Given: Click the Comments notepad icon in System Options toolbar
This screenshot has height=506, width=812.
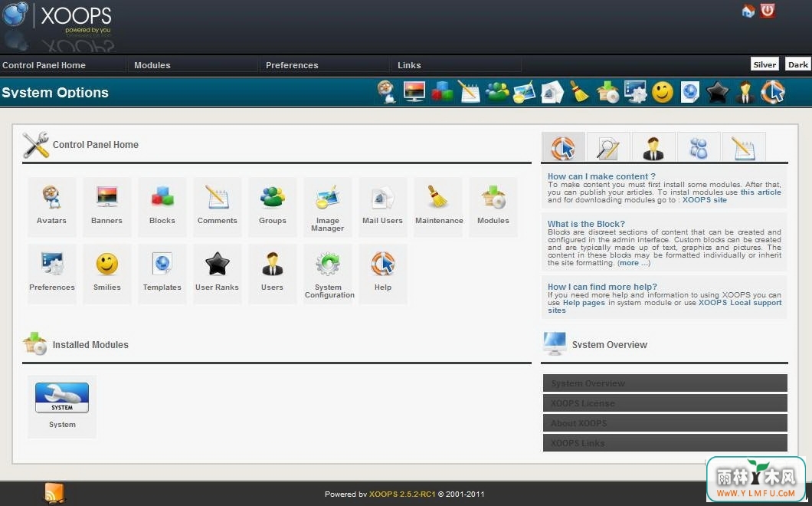Looking at the screenshot, I should (469, 92).
